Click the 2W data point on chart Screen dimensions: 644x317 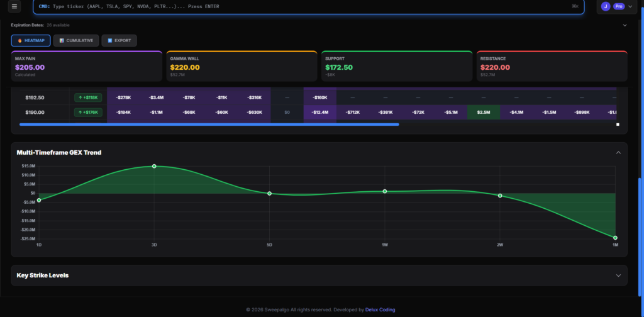point(500,196)
